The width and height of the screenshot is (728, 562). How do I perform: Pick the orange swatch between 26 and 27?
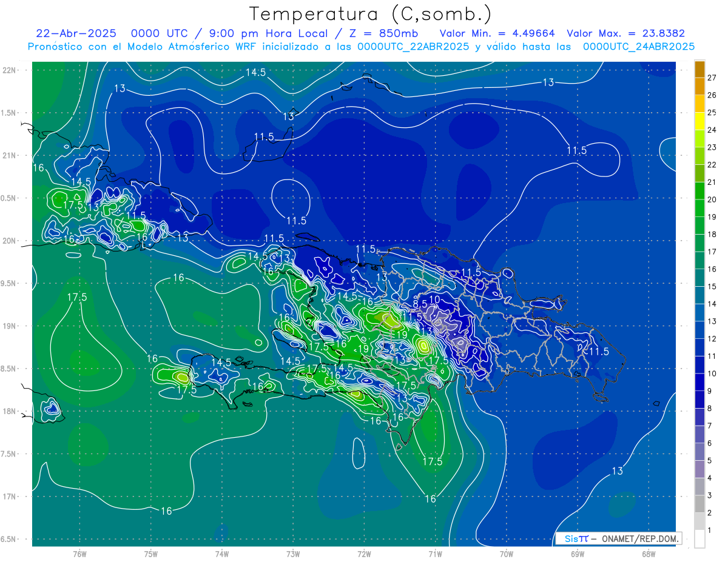click(x=699, y=86)
